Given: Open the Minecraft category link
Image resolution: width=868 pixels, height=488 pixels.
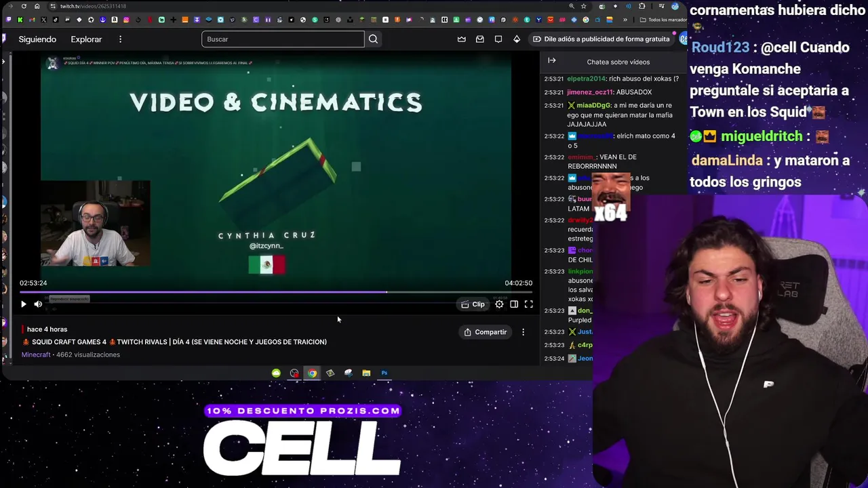Looking at the screenshot, I should click(x=36, y=354).
